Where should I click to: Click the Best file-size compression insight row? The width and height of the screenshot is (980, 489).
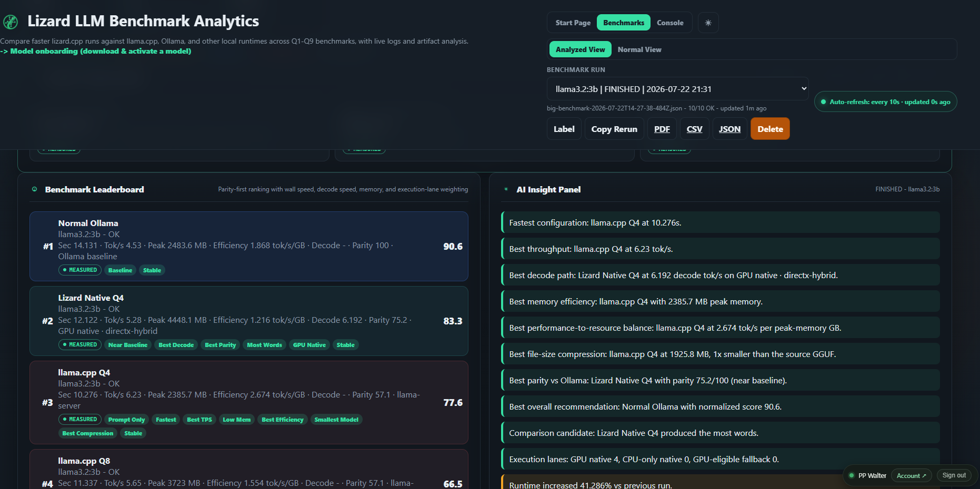click(721, 354)
